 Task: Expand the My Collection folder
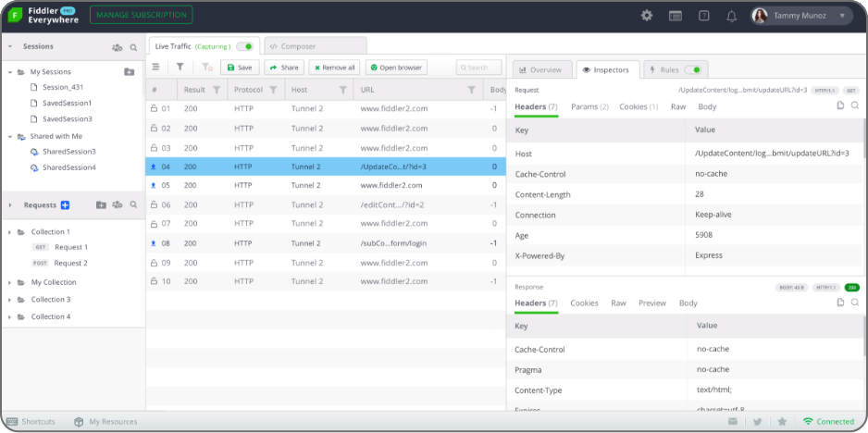pos(10,282)
